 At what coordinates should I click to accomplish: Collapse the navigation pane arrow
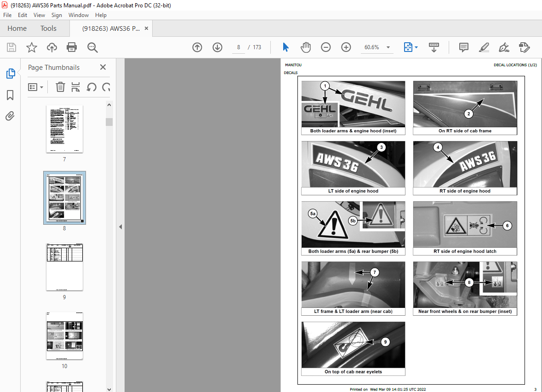[120, 227]
